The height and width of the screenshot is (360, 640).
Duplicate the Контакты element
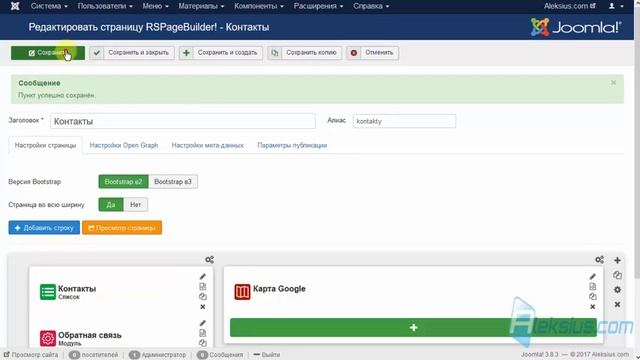(202, 297)
